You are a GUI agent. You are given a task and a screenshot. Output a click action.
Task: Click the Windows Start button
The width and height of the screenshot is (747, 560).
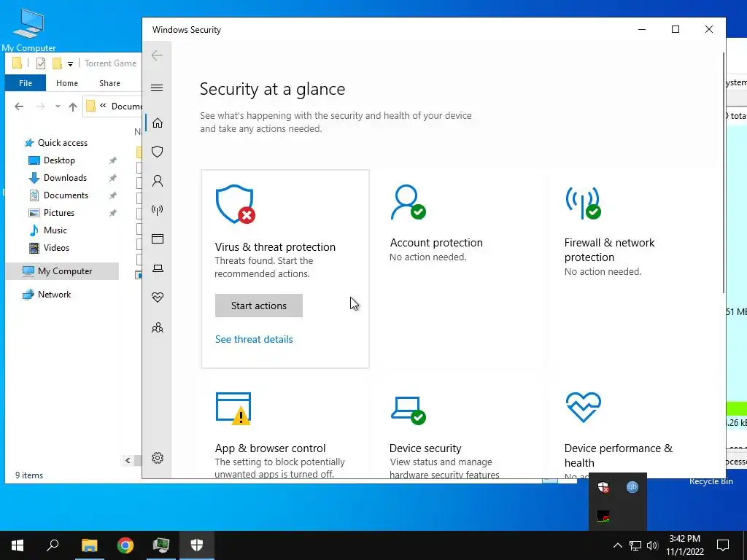pos(18,545)
